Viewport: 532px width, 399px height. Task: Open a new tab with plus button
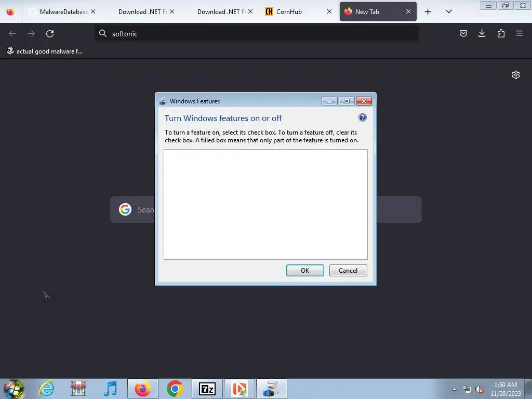(428, 12)
